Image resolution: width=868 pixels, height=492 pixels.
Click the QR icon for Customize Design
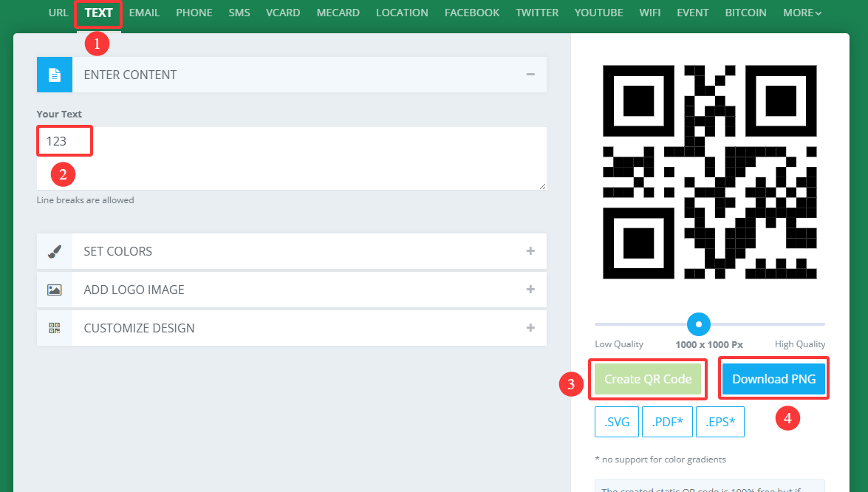(x=54, y=328)
